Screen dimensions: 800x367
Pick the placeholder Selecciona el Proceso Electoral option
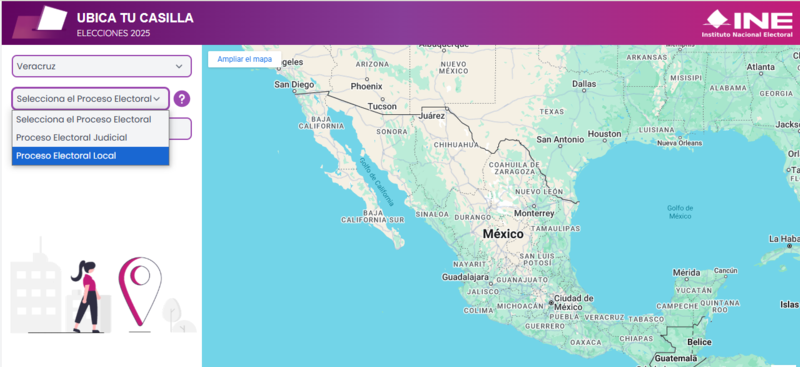[90, 119]
